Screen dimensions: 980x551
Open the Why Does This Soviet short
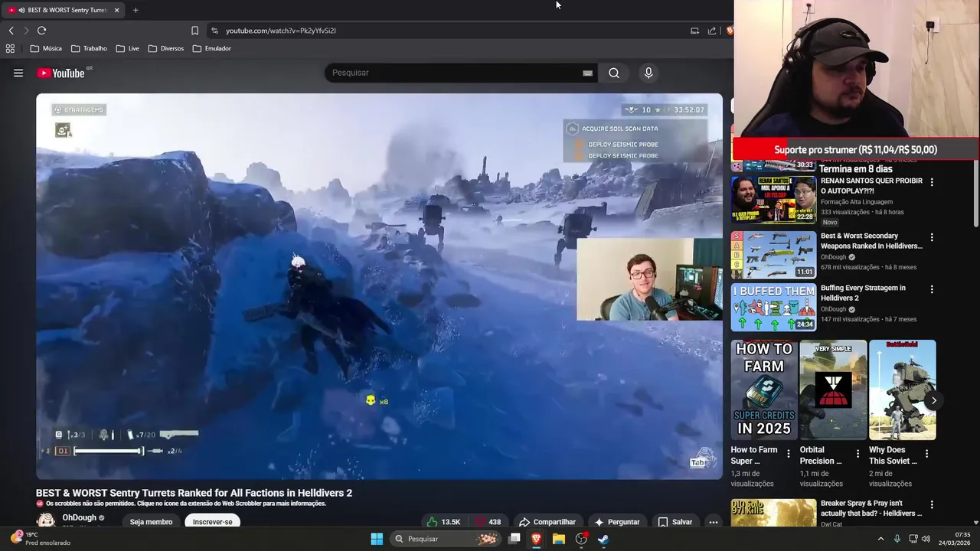point(902,390)
